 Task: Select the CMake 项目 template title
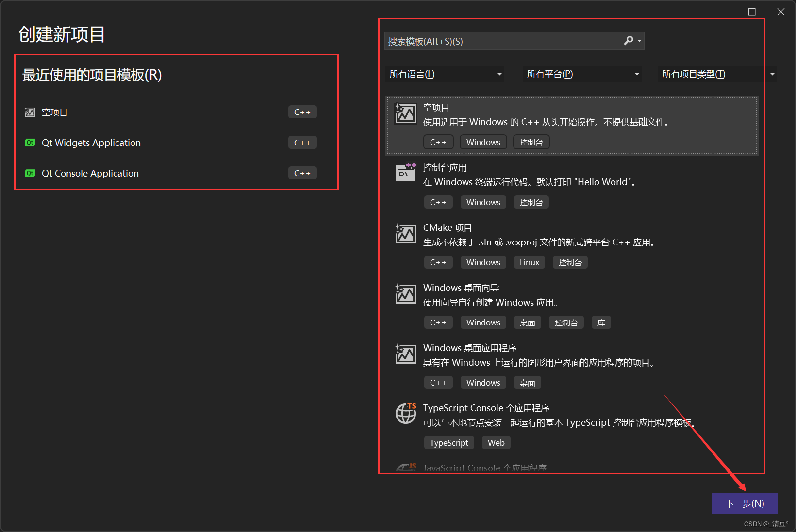(448, 228)
